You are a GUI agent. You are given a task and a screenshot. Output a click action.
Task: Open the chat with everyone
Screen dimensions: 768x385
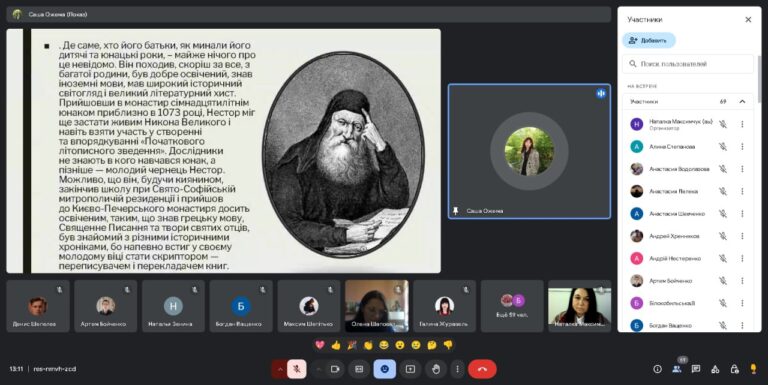click(696, 369)
